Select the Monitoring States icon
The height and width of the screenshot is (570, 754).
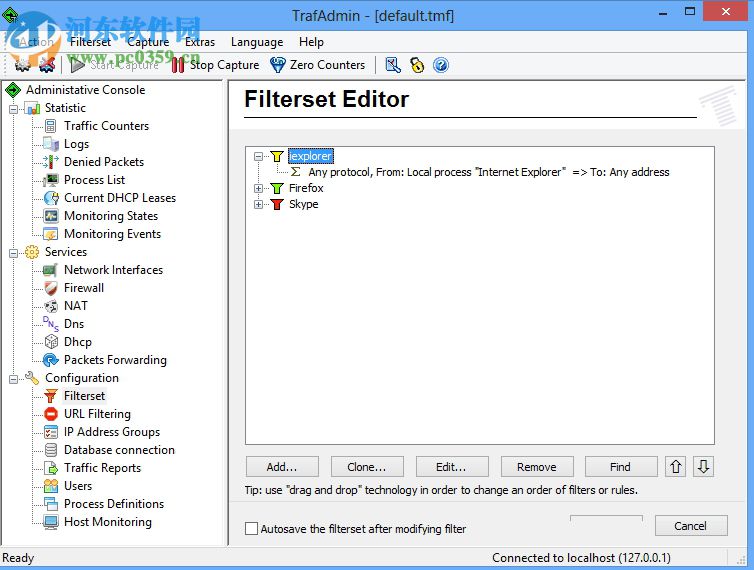tap(50, 216)
